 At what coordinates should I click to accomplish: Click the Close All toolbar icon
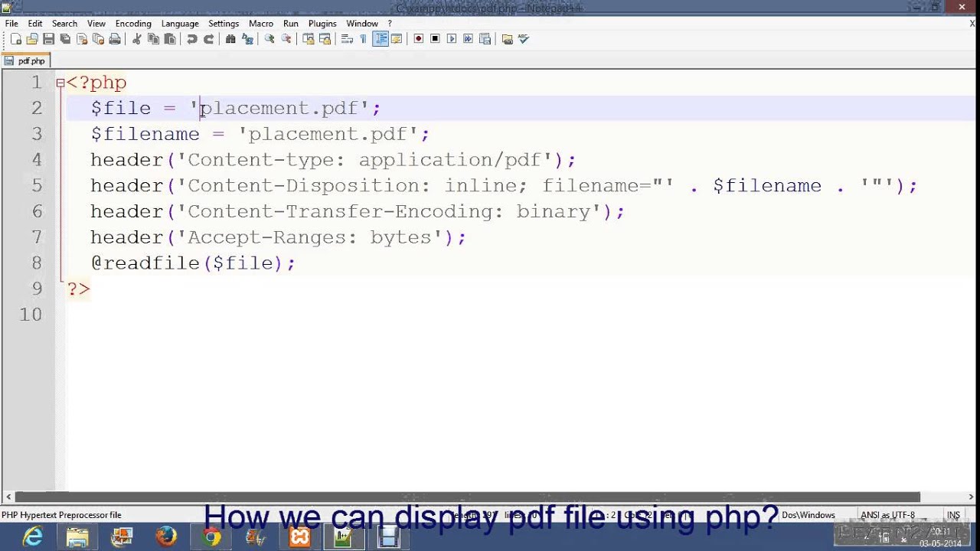tap(98, 39)
